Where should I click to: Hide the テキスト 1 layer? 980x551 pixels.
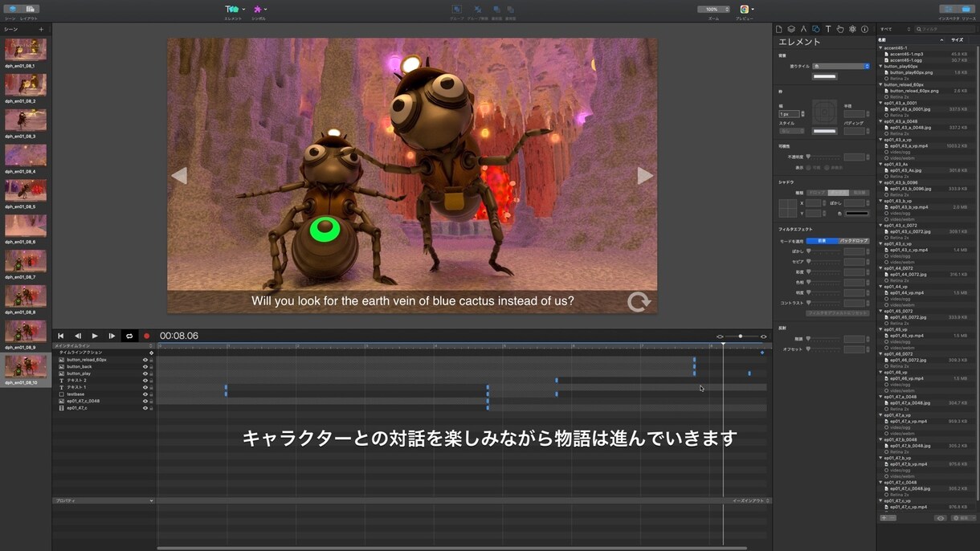(145, 387)
